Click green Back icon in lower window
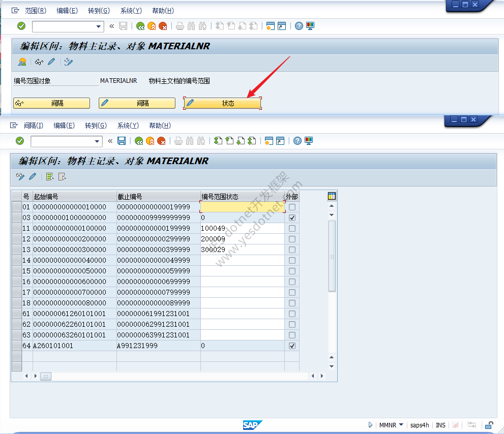This screenshot has height=434, width=504. click(x=139, y=141)
